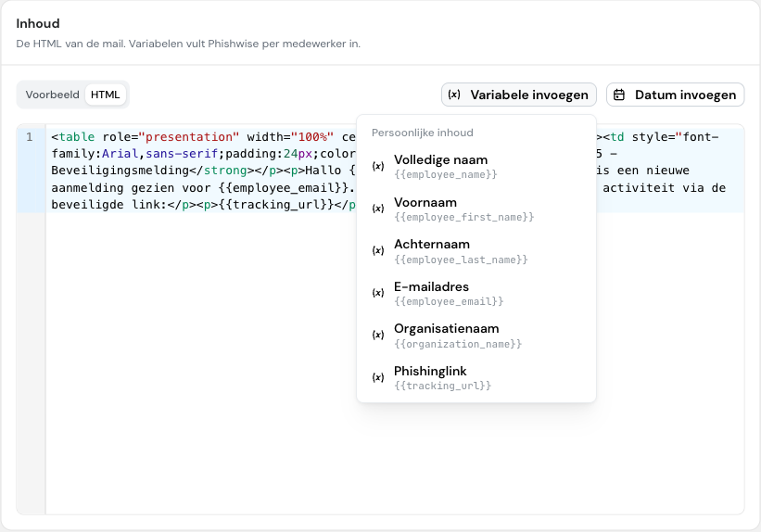Click the {{employee_last_name}} placeholder text
The height and width of the screenshot is (532, 761).
coord(461,260)
